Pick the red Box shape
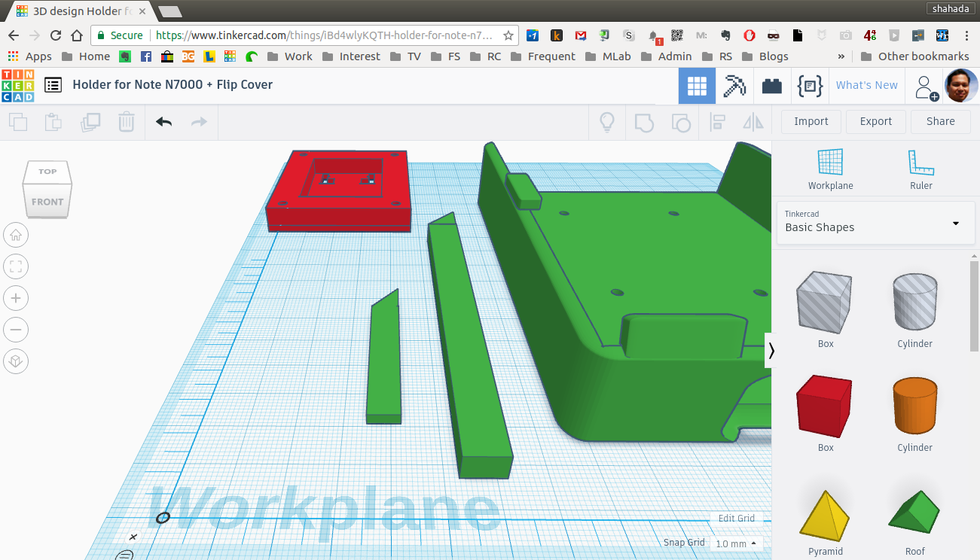980x560 pixels. (825, 406)
